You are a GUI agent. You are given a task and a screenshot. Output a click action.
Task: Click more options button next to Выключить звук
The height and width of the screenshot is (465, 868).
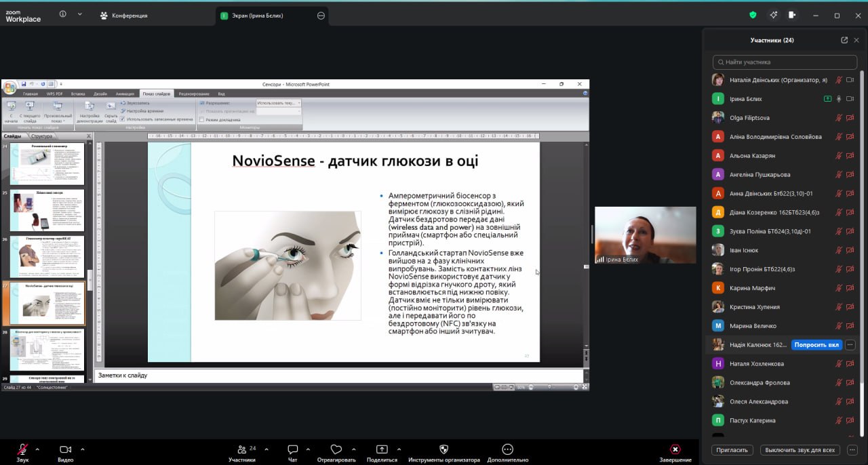852,449
